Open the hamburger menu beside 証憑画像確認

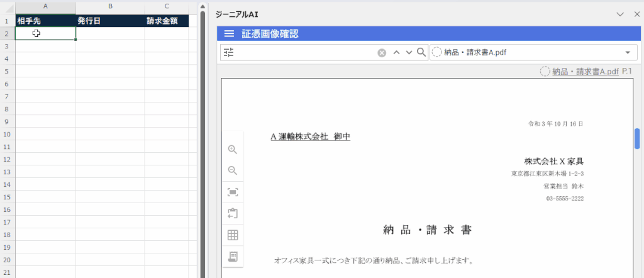pyautogui.click(x=229, y=34)
